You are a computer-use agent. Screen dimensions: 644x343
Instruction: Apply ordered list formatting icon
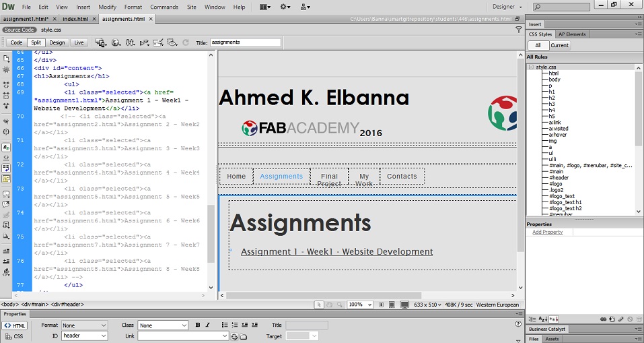click(234, 325)
